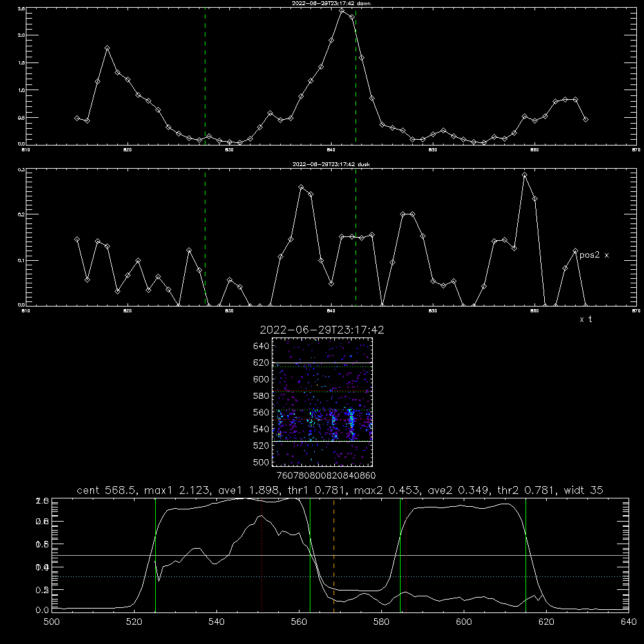This screenshot has width=644, height=644.
Task: Click the upper white horizontal line in the heatmap
Action: [x=322, y=363]
